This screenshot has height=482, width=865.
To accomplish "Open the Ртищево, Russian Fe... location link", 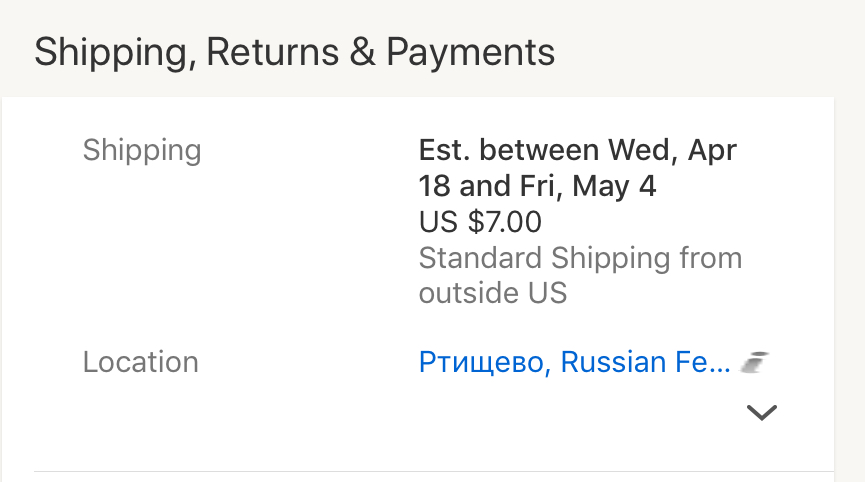I will [x=574, y=362].
